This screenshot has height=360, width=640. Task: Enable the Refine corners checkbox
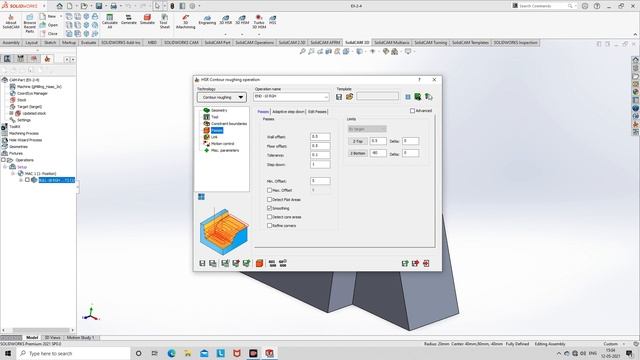click(269, 225)
